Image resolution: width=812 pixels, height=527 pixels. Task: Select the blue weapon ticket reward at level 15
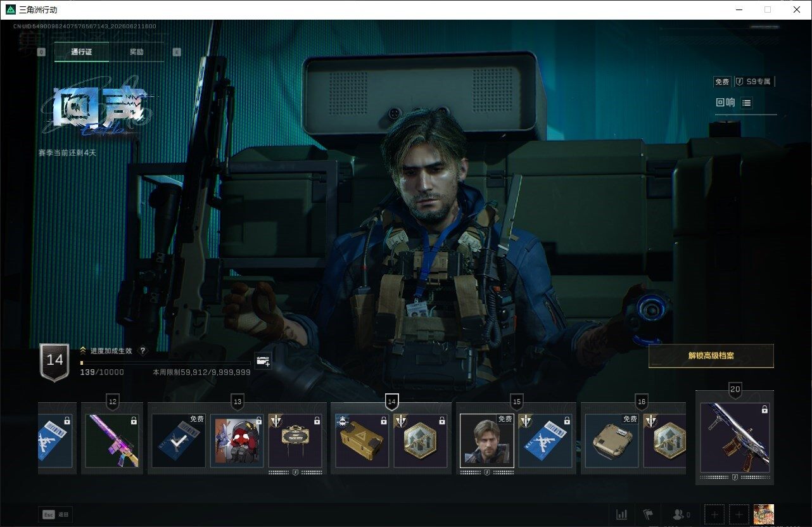coord(545,440)
